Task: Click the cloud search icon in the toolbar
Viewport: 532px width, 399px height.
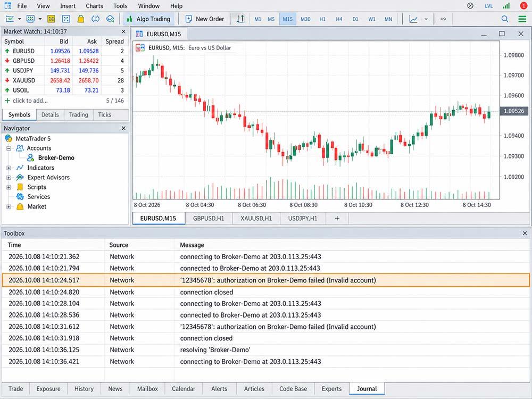Action: click(110, 19)
